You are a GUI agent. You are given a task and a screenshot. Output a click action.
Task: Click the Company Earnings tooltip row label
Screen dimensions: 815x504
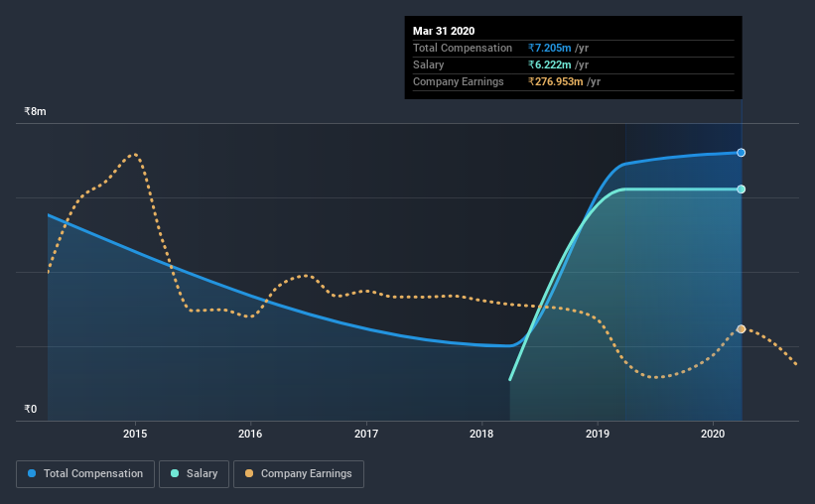click(458, 81)
